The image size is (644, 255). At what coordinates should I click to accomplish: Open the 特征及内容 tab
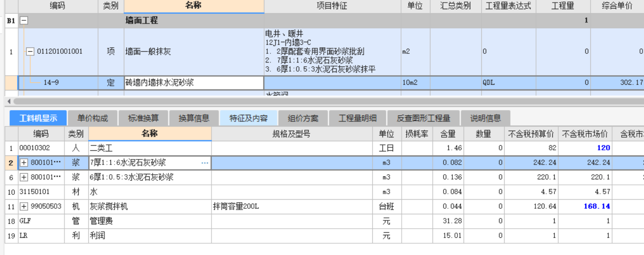(x=248, y=118)
